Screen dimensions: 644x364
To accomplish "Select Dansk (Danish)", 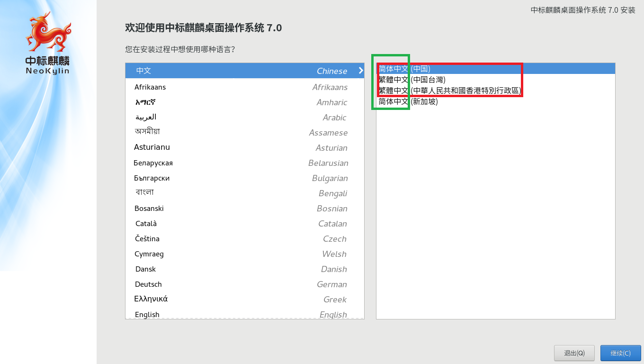I will tap(245, 269).
